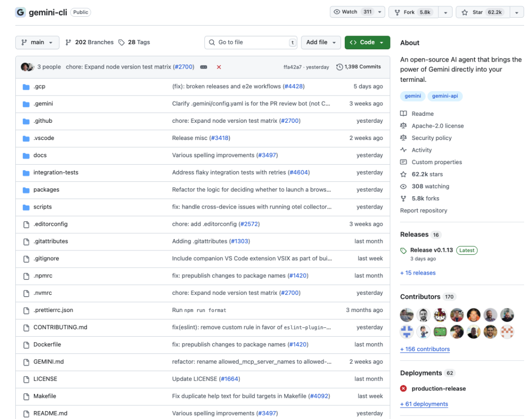The width and height of the screenshot is (532, 419).
Task: Click the branches icon beside 202 Branches
Action: [x=68, y=42]
